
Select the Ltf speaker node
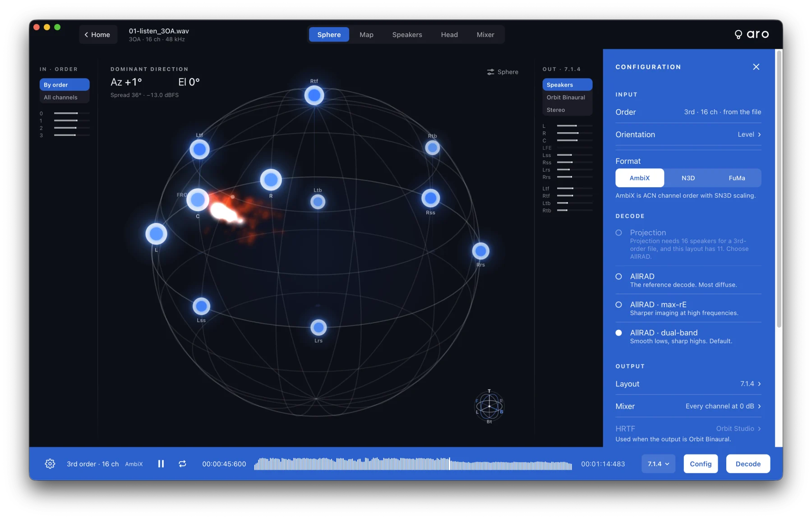pos(199,149)
